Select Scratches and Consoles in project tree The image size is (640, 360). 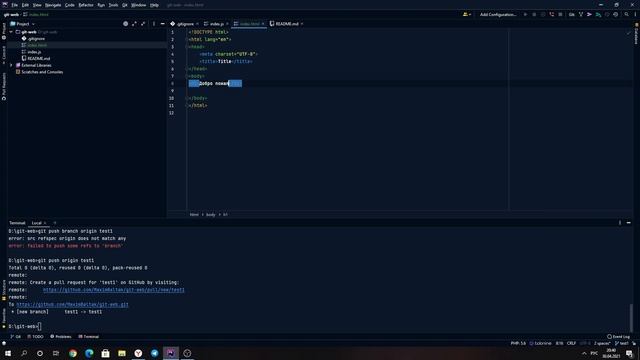[42, 72]
